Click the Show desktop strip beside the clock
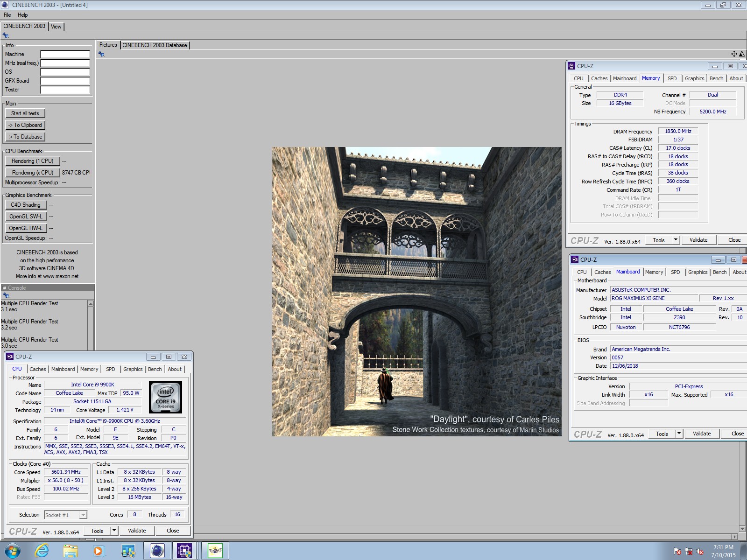The image size is (747, 560). click(x=744, y=551)
